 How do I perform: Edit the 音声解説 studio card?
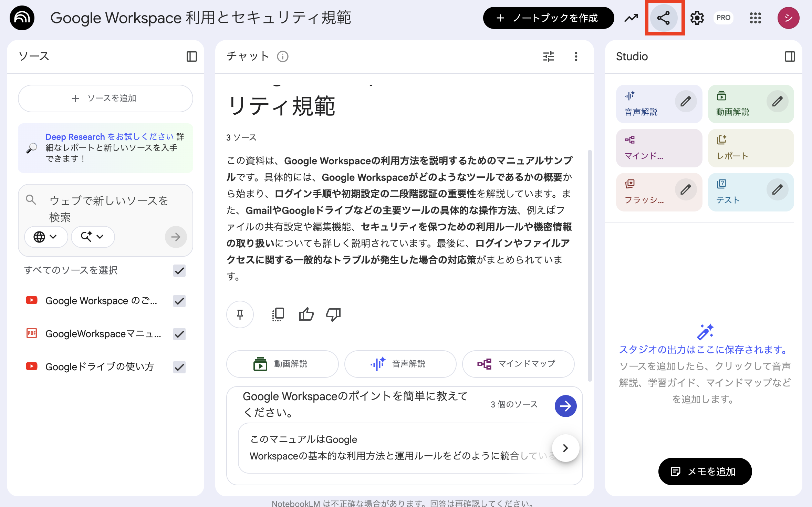(686, 101)
